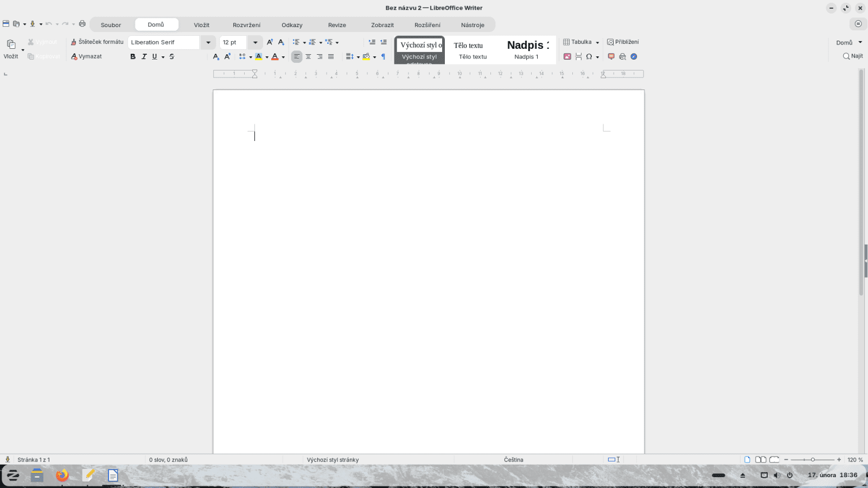Increase font size with the grow icon
Image resolution: width=868 pixels, height=488 pixels.
click(270, 42)
